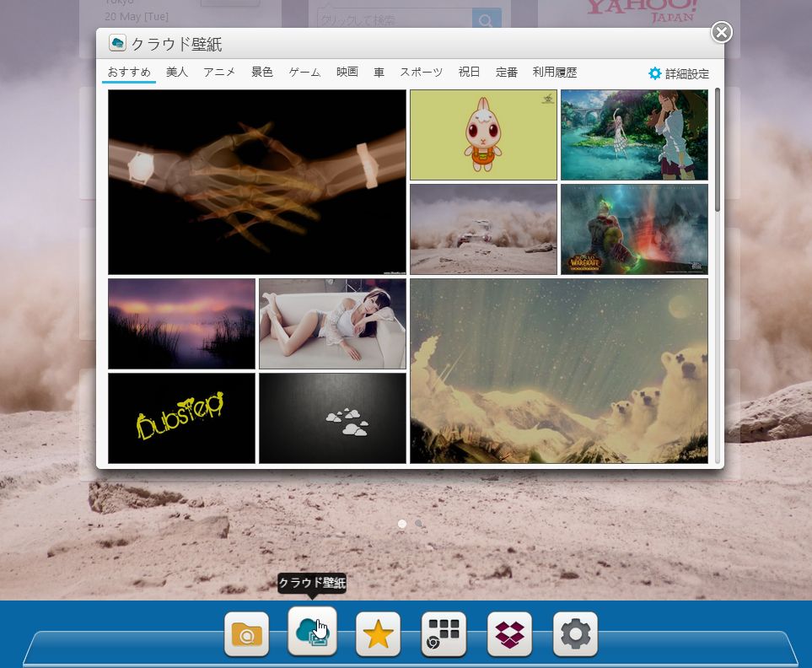The image size is (812, 668).
Task: Open the アニメ tab
Action: (x=219, y=72)
